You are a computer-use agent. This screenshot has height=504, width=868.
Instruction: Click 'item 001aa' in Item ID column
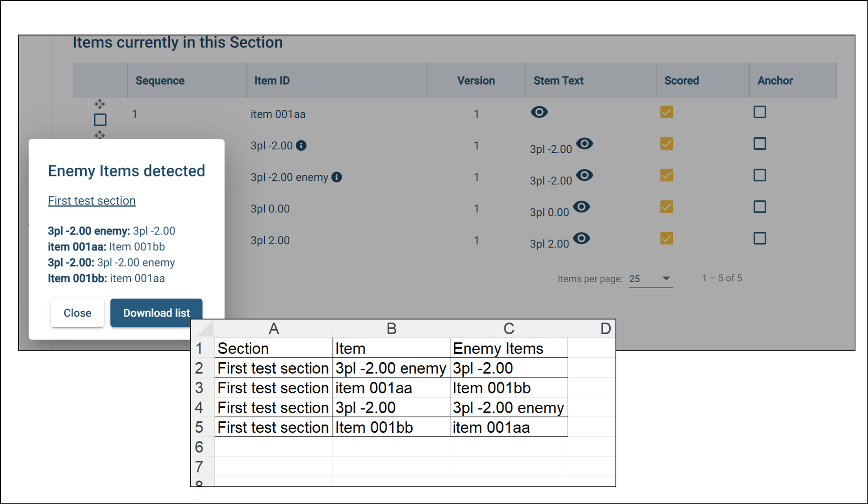tap(278, 114)
